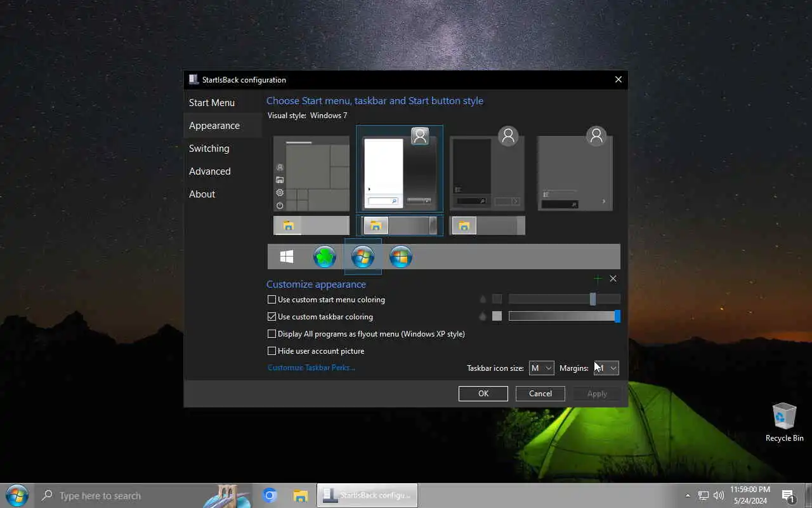Click the volume speaker tray icon
This screenshot has width=812, height=508.
(x=719, y=495)
